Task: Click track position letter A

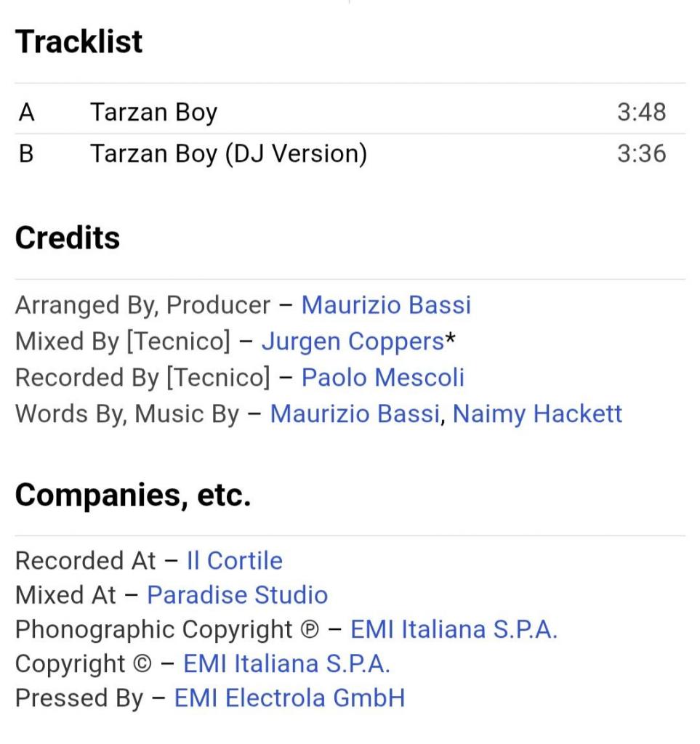Action: (x=27, y=113)
